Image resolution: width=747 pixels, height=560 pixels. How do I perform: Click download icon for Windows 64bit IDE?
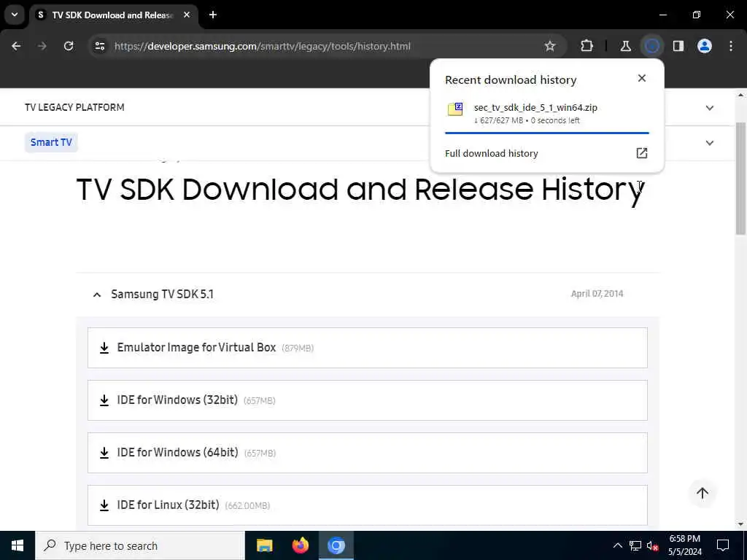click(x=104, y=453)
